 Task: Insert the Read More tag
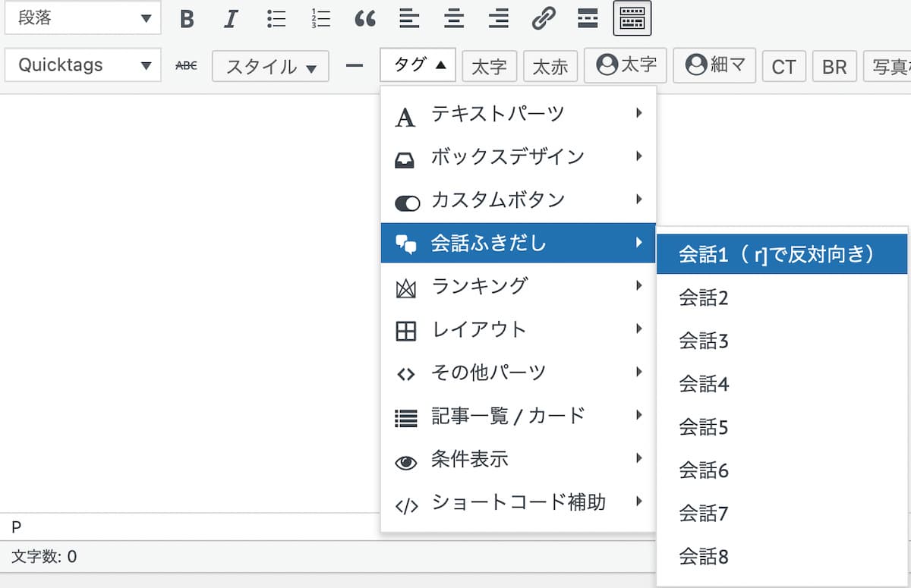[588, 19]
